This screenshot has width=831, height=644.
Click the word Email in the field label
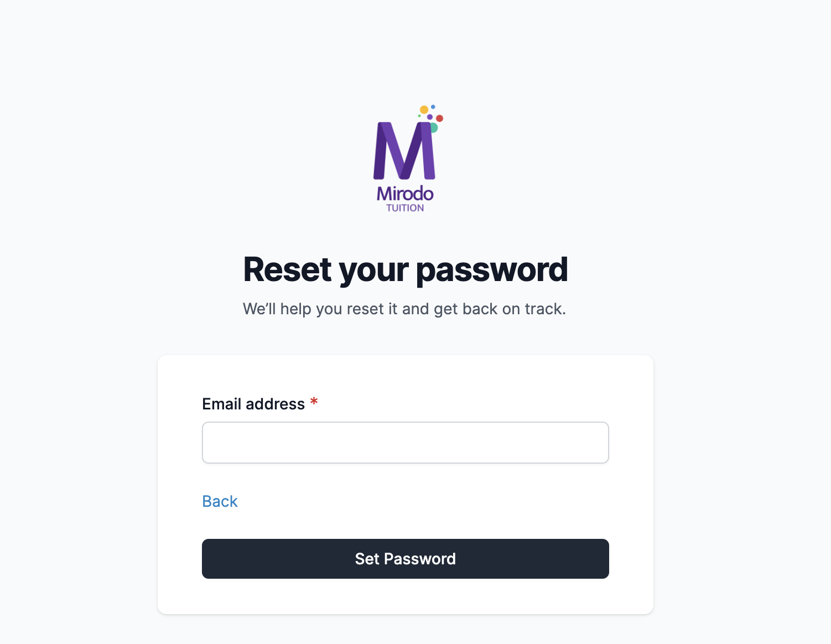pyautogui.click(x=221, y=404)
